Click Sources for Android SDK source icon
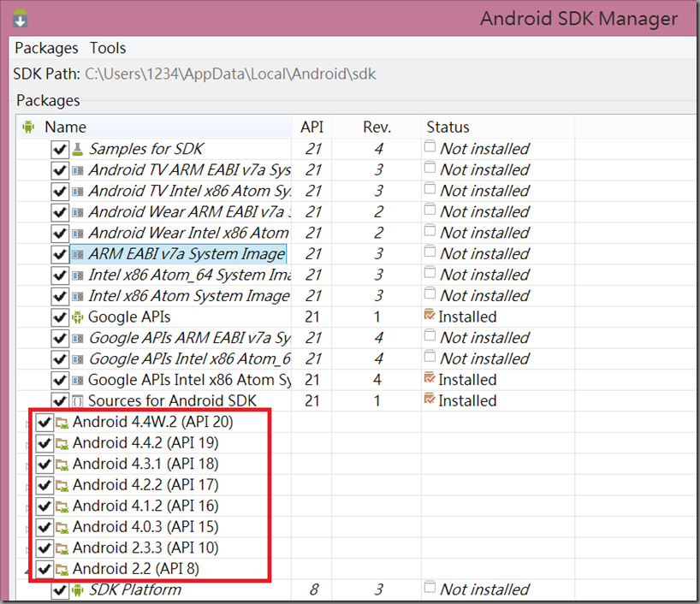The width and height of the screenshot is (700, 604). pos(78,401)
